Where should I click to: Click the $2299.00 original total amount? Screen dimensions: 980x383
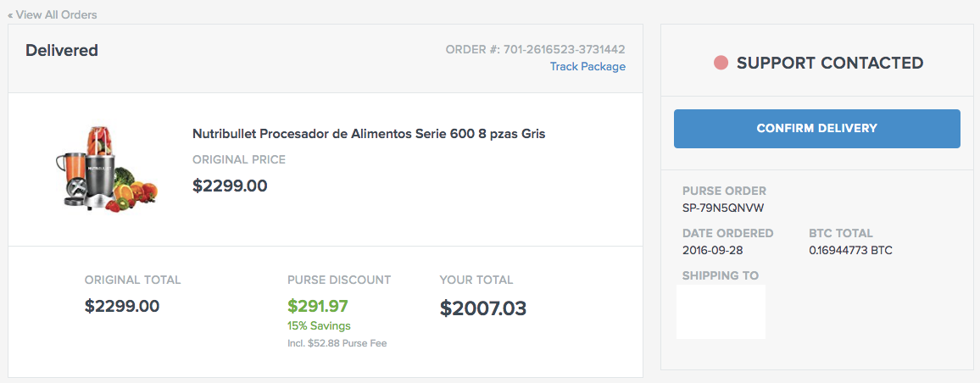[122, 306]
